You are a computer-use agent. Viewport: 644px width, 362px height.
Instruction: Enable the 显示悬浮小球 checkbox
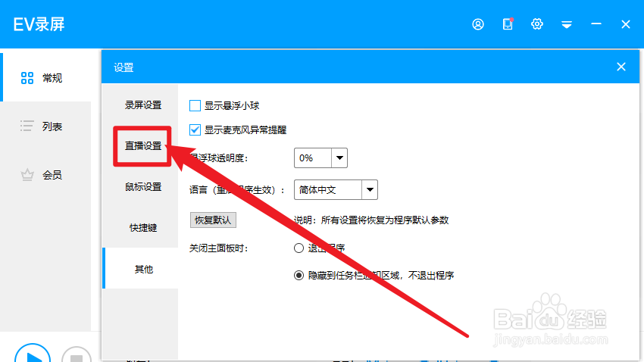(x=195, y=106)
